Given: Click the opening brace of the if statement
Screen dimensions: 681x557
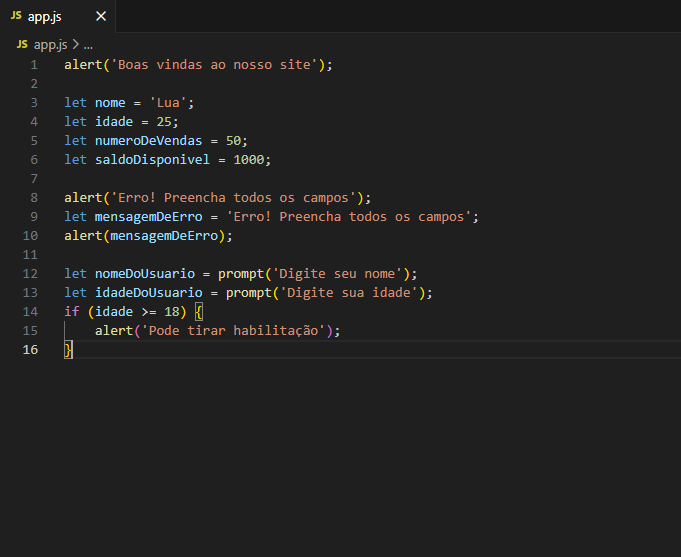Looking at the screenshot, I should pos(198,311).
